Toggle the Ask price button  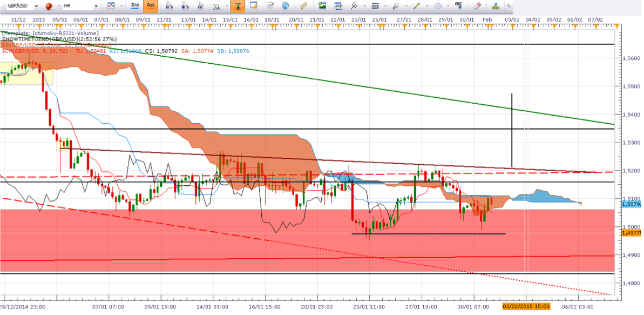(x=151, y=6)
